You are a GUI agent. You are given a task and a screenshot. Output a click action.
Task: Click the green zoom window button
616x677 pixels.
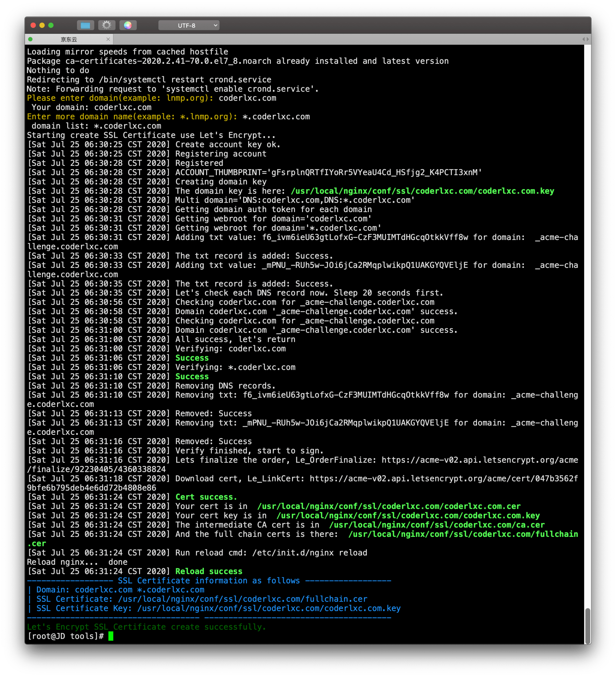pyautogui.click(x=51, y=25)
